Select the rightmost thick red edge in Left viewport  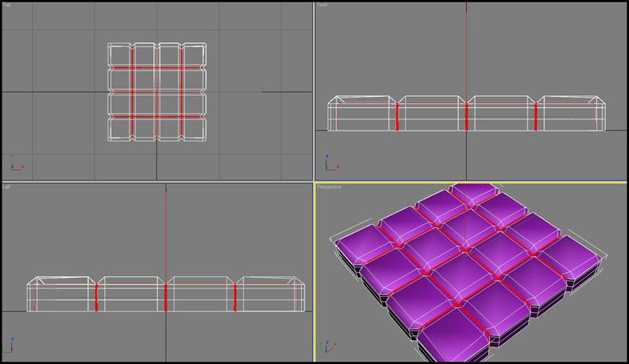click(234, 297)
